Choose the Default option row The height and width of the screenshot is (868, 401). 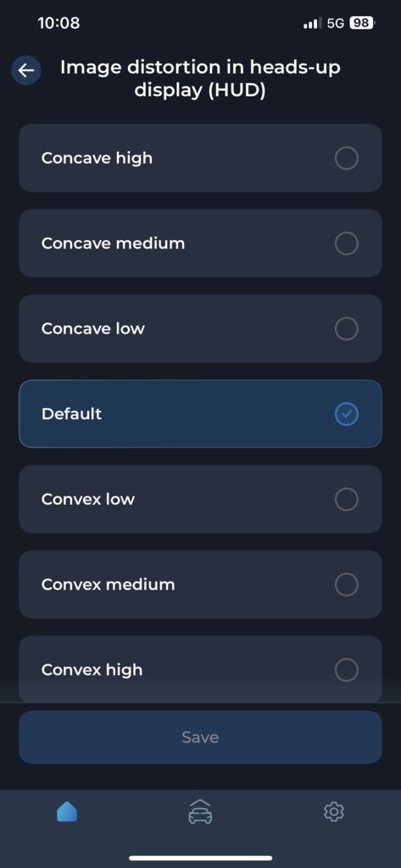tap(200, 413)
